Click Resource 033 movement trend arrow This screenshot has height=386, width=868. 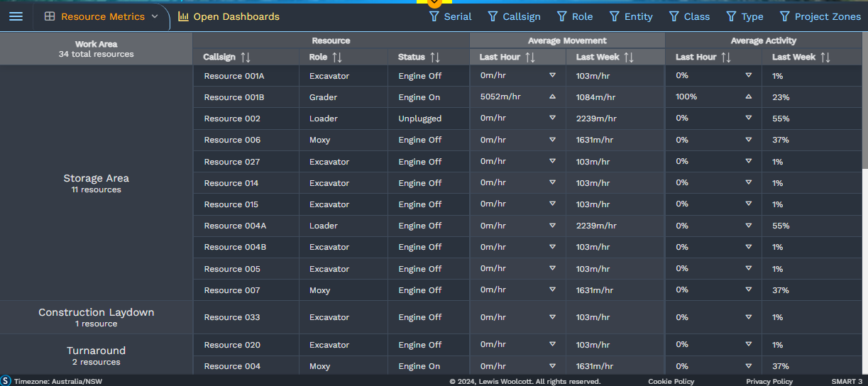[x=552, y=317]
